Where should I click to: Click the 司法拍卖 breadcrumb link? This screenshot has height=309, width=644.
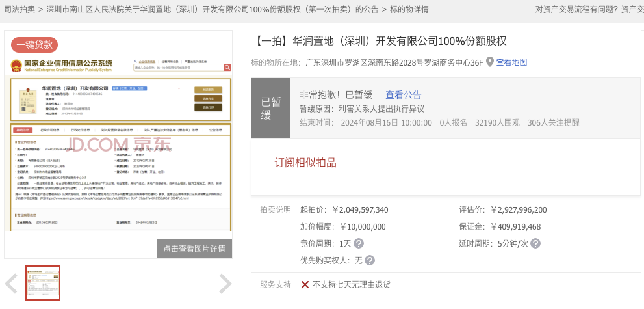[x=19, y=10]
